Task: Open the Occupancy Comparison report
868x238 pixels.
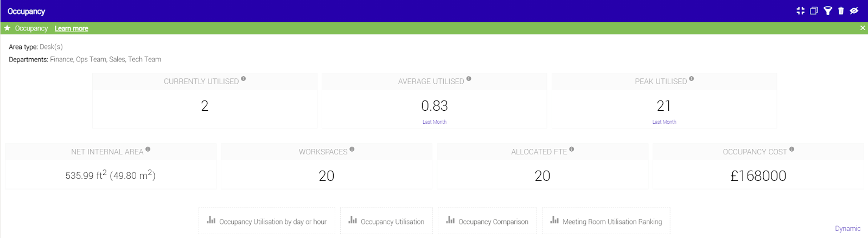Action: click(487, 221)
